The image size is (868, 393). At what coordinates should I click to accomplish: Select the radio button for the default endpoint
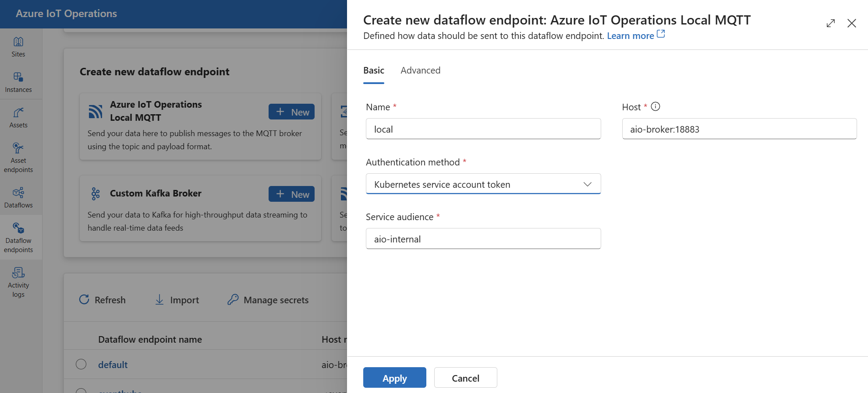pos(81,364)
